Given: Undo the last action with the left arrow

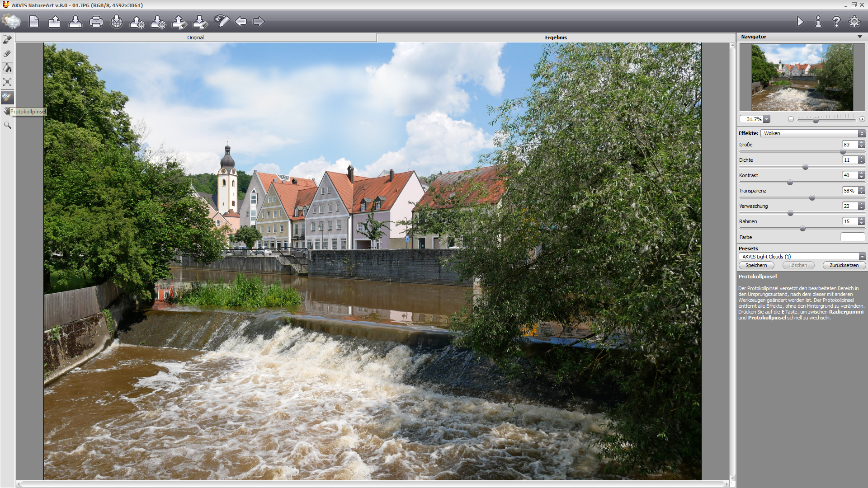Looking at the screenshot, I should tap(241, 21).
